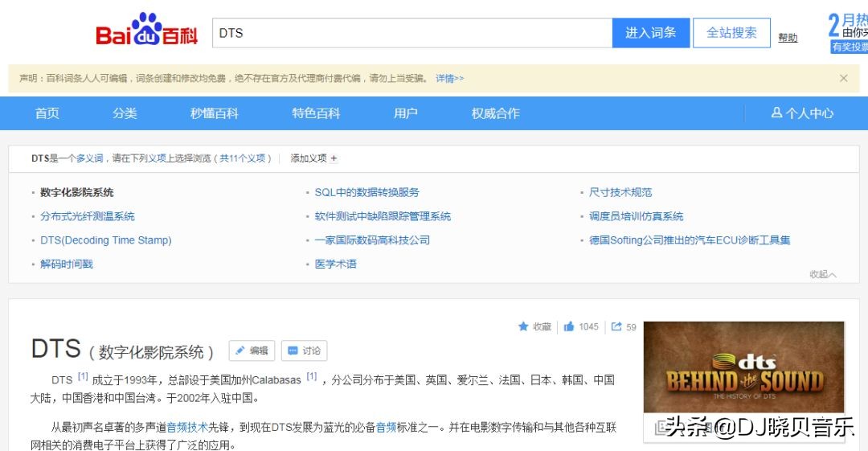Select 数字化影院系统 meaning
The width and height of the screenshot is (868, 451).
point(77,192)
